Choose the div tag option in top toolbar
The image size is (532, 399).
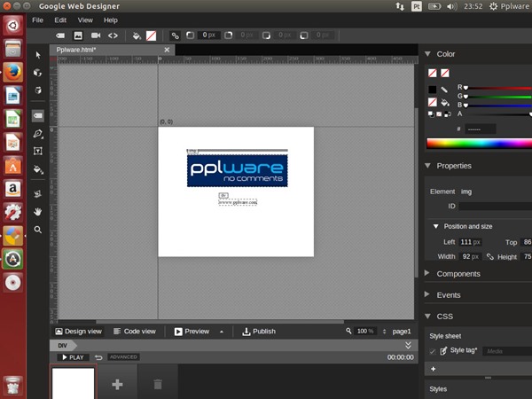(x=60, y=35)
